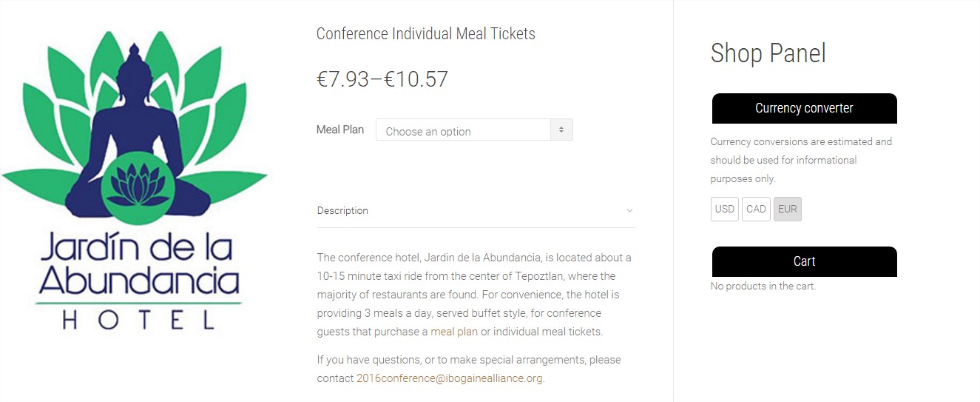
Task: Click the 'HOTEL' text under the logo
Action: click(x=138, y=320)
